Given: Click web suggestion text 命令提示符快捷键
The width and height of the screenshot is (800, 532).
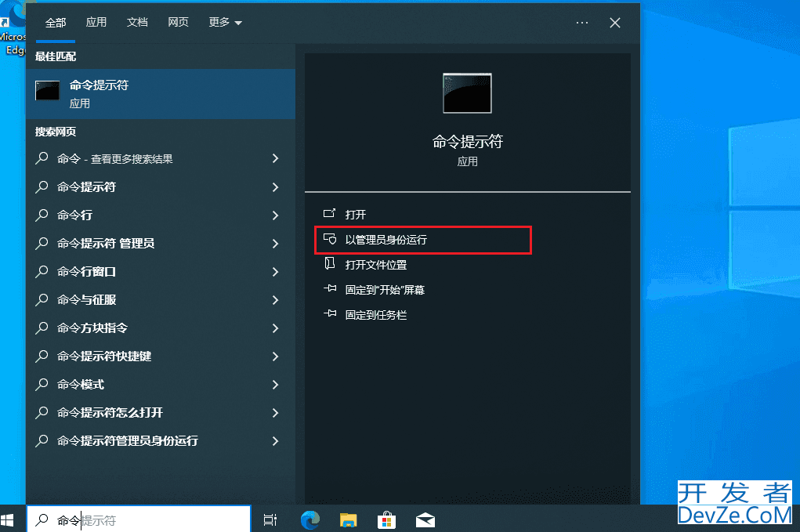Looking at the screenshot, I should [x=104, y=356].
